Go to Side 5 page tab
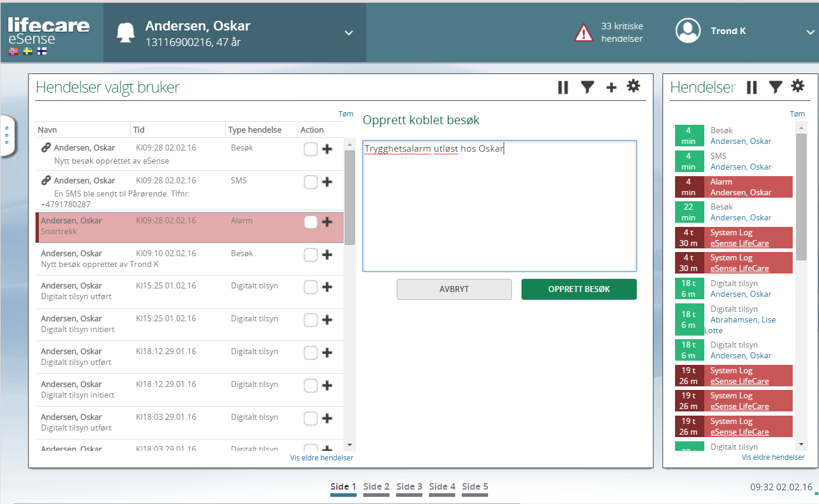The image size is (819, 504). coord(475,488)
